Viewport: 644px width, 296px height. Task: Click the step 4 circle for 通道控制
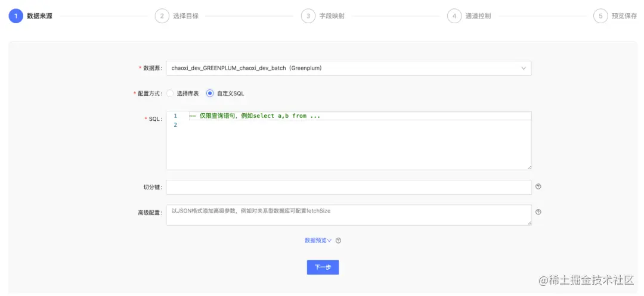click(x=454, y=17)
